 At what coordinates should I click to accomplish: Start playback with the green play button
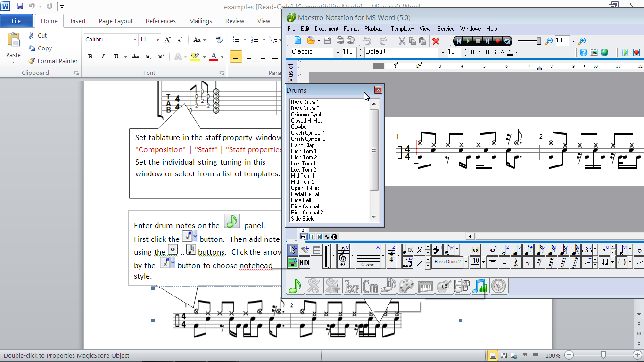point(468,41)
